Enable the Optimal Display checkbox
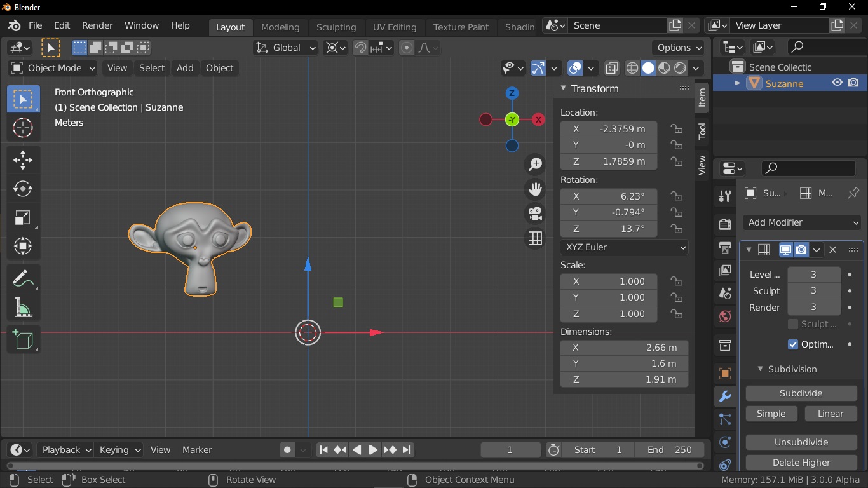The width and height of the screenshot is (868, 488). [793, 344]
